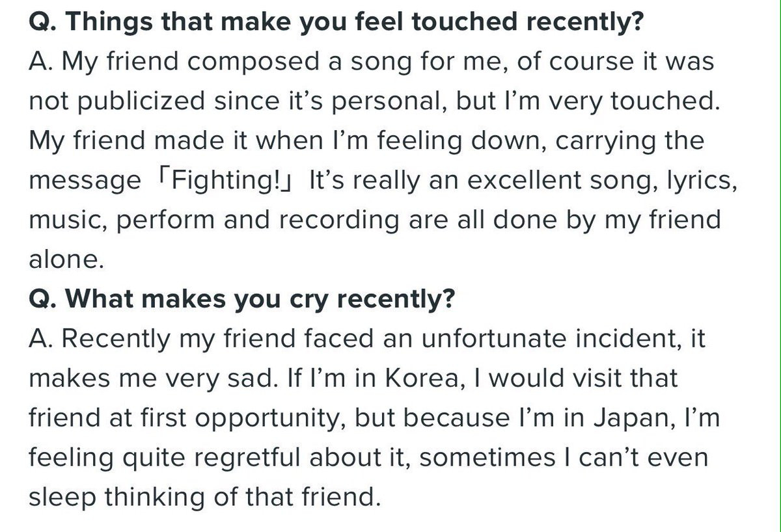Click the phrase "sleep thinking of that friend"
Screen dimensions: 781x532
click(203, 498)
